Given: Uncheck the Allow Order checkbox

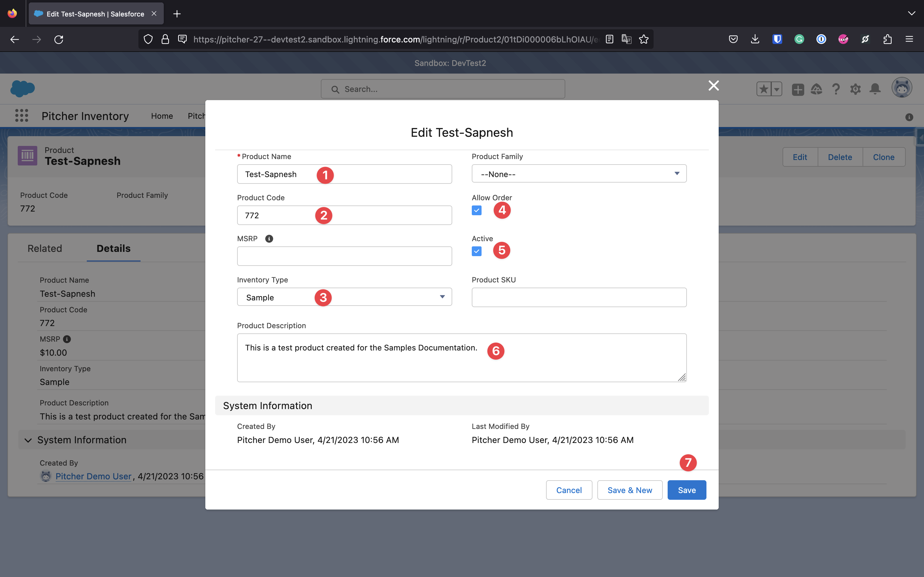Looking at the screenshot, I should 476,211.
